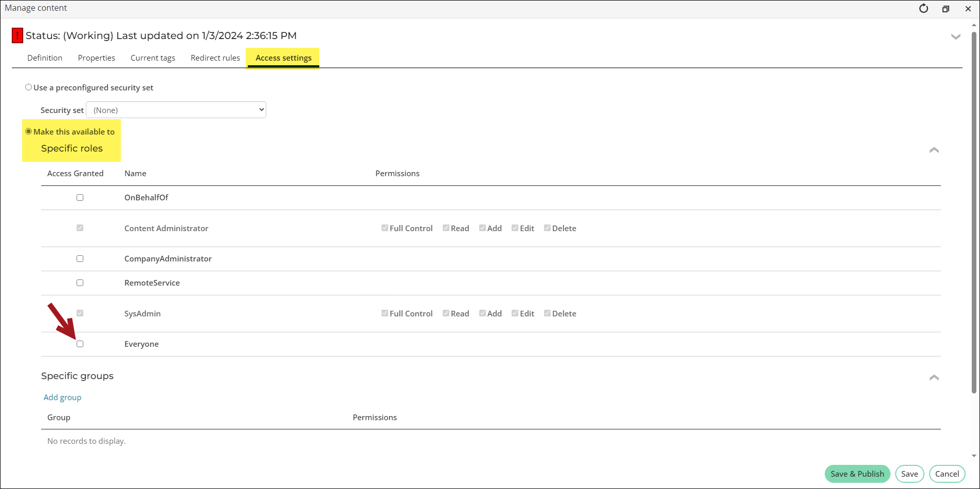Check Access Granted for CompanyAdministrator

click(x=80, y=259)
